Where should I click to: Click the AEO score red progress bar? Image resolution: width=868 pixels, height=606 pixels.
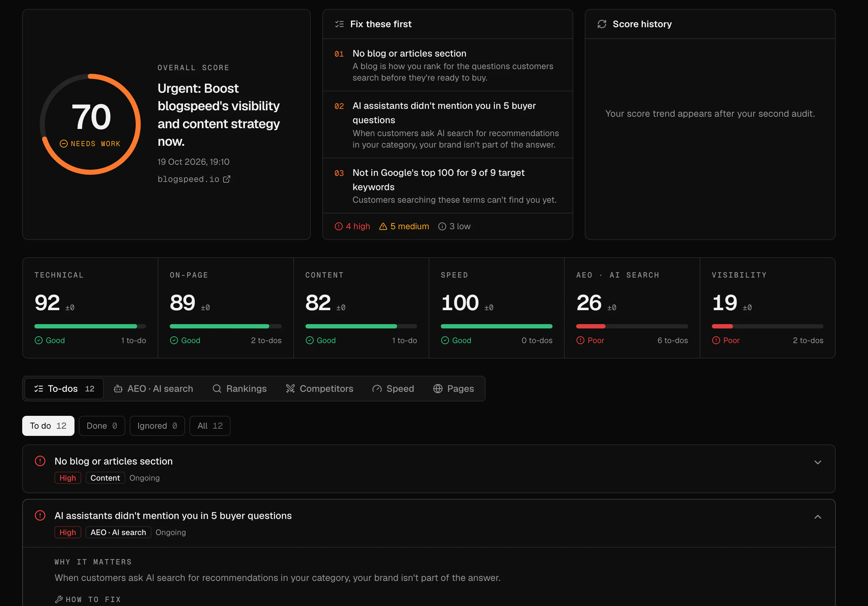click(x=590, y=326)
